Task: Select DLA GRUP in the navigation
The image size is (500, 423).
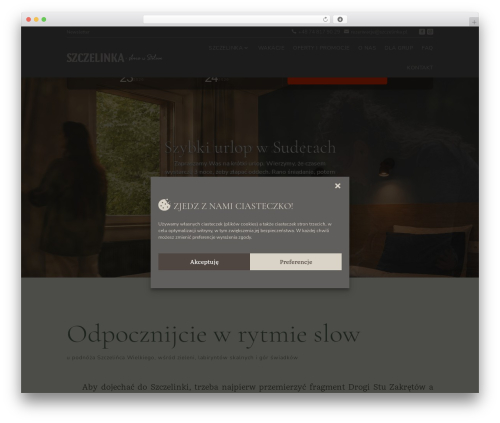Action: coord(399,48)
